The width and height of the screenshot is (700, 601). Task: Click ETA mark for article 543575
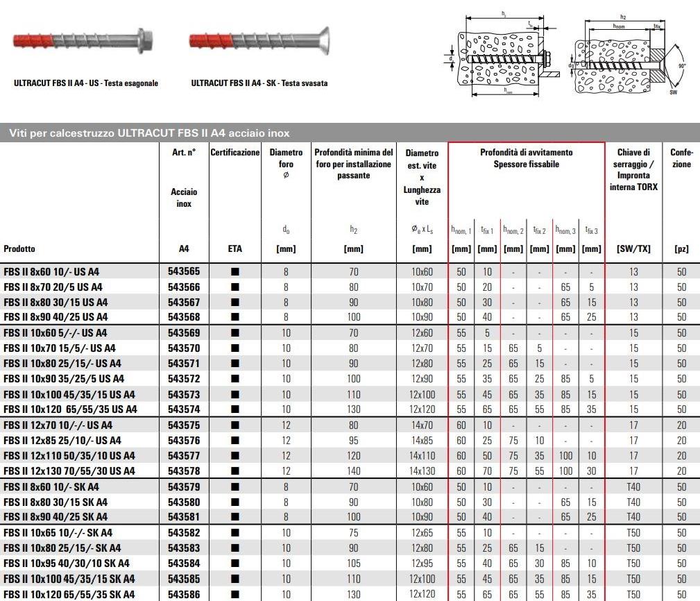pyautogui.click(x=235, y=425)
